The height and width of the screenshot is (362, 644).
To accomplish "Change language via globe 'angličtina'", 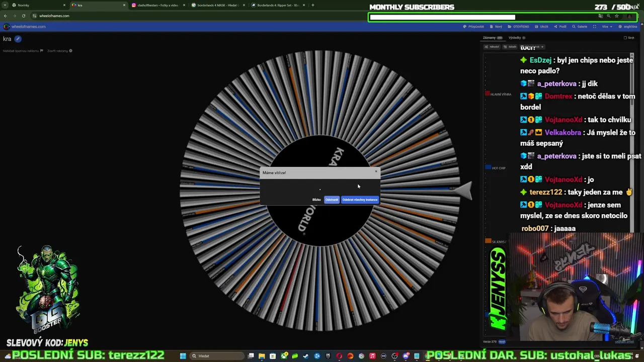I will coord(628,27).
